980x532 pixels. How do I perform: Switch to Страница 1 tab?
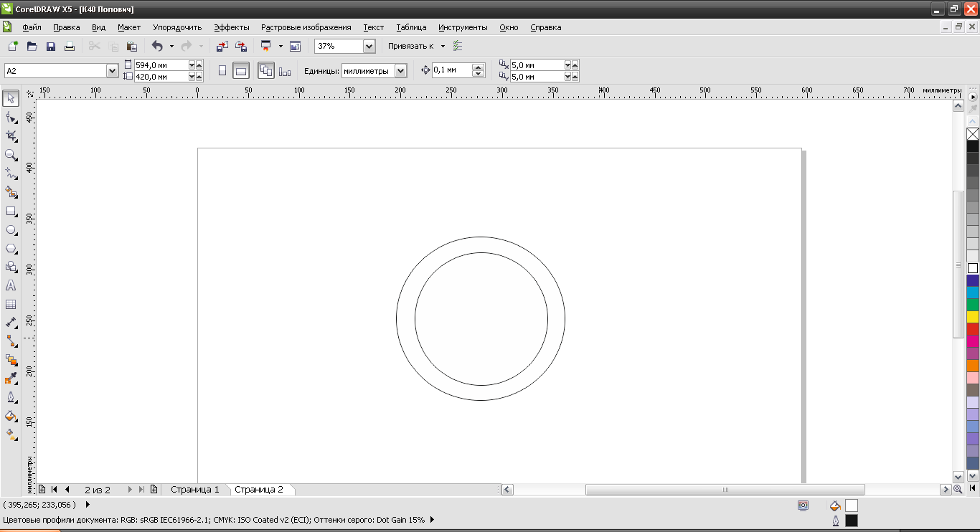[x=195, y=490]
